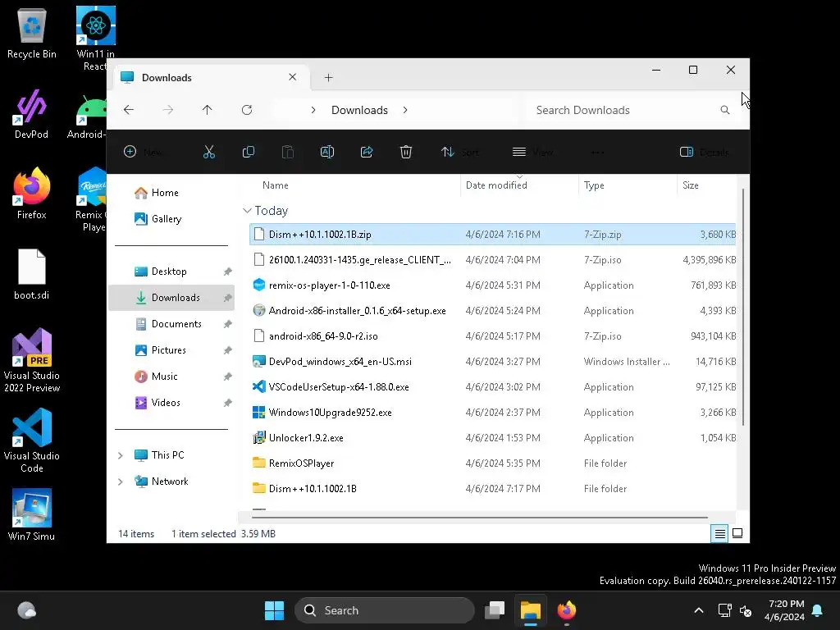Add a new Explorer tab
840x630 pixels.
click(328, 78)
